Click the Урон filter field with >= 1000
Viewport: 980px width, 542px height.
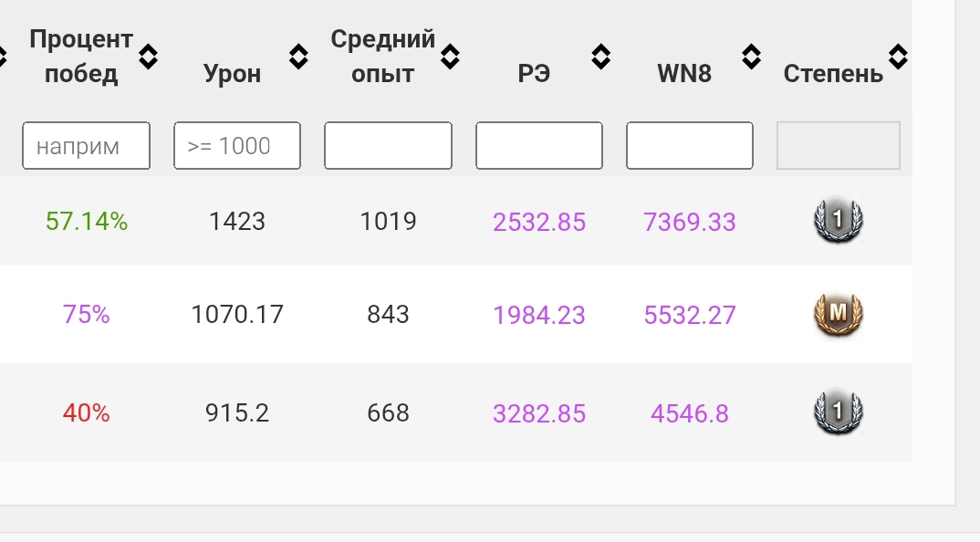(237, 146)
